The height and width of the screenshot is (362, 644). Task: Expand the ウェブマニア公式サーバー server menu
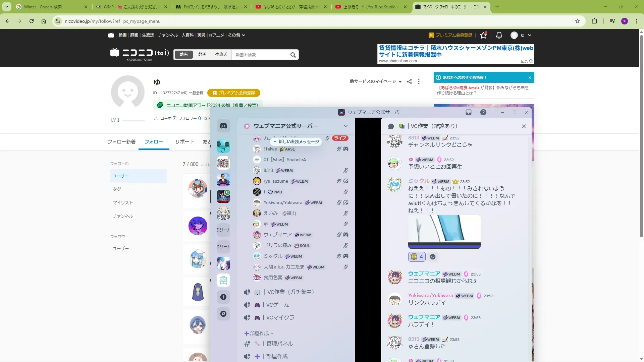345,126
